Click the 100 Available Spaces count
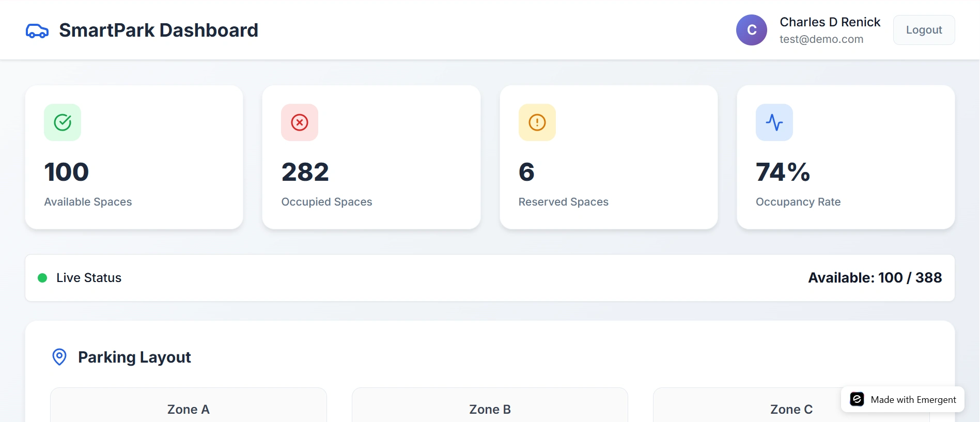 pyautogui.click(x=67, y=172)
